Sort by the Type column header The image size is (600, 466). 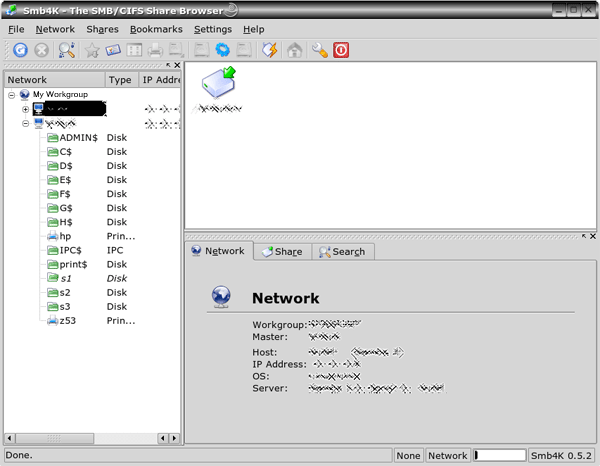[122, 80]
